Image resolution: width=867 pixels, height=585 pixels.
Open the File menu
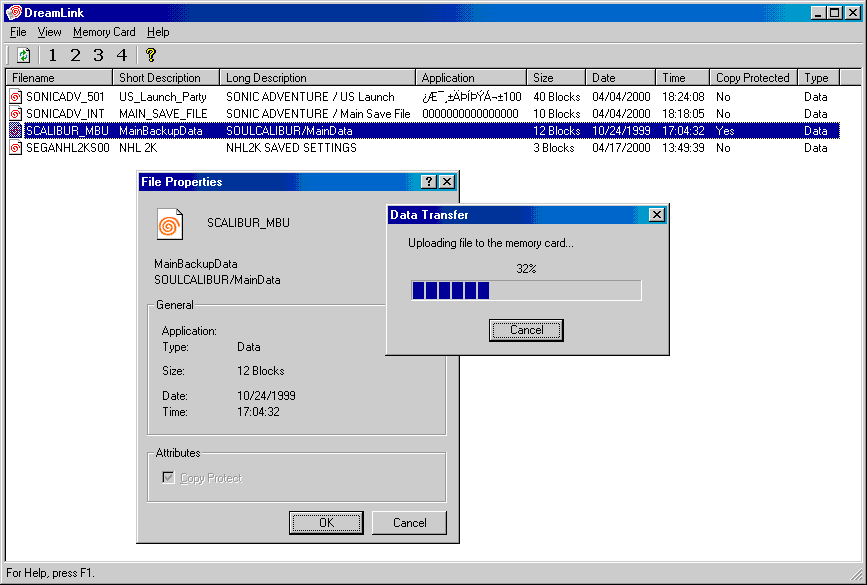coord(18,32)
